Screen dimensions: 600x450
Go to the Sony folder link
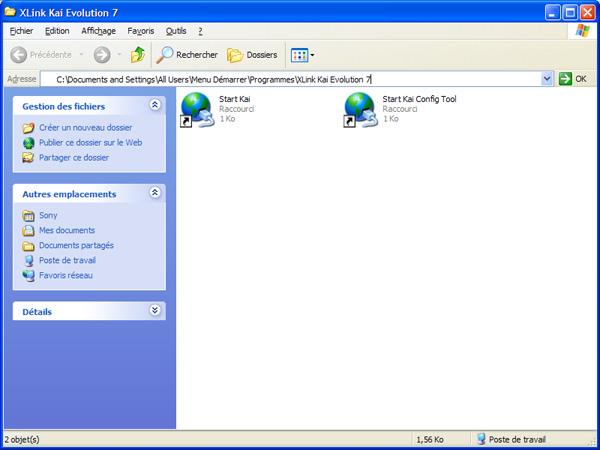click(x=48, y=215)
